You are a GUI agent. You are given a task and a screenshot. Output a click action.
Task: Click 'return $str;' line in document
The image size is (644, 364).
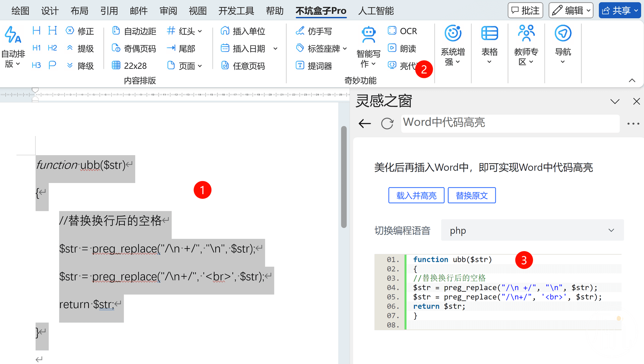pyautogui.click(x=87, y=305)
